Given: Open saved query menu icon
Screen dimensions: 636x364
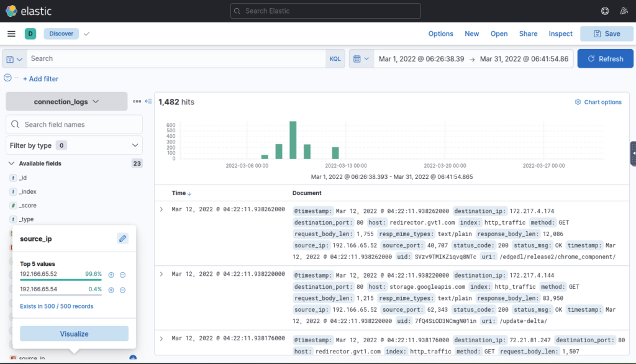Looking at the screenshot, I should (14, 59).
